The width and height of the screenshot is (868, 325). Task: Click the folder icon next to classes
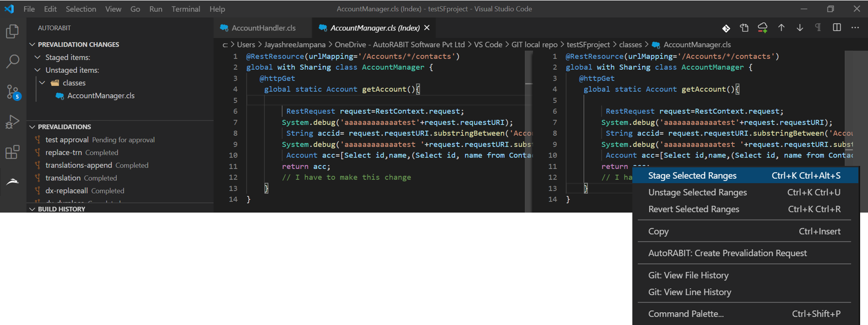click(55, 83)
